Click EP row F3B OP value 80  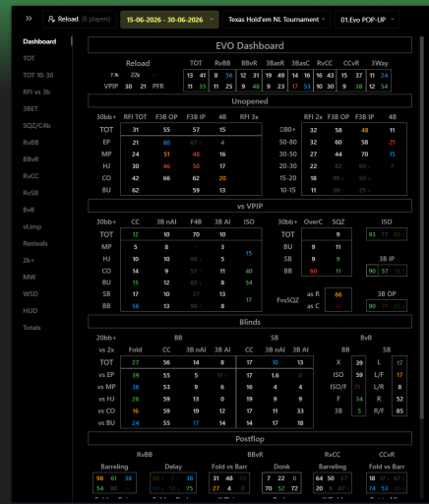point(166,143)
